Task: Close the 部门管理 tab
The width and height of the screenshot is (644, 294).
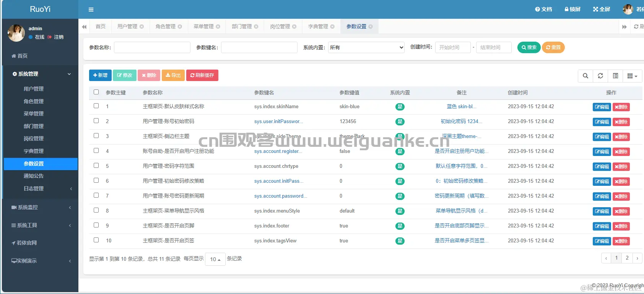Action: coord(256,26)
